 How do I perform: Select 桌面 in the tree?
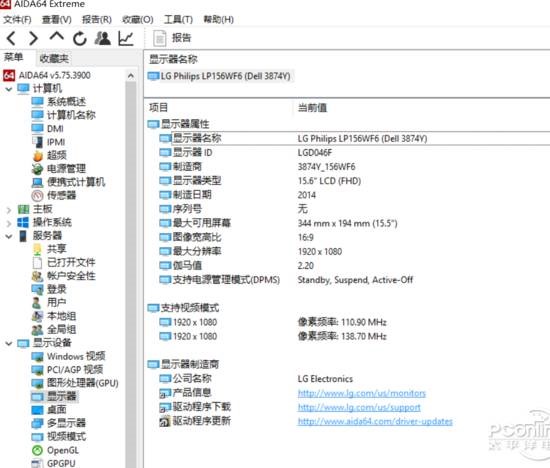[49, 410]
